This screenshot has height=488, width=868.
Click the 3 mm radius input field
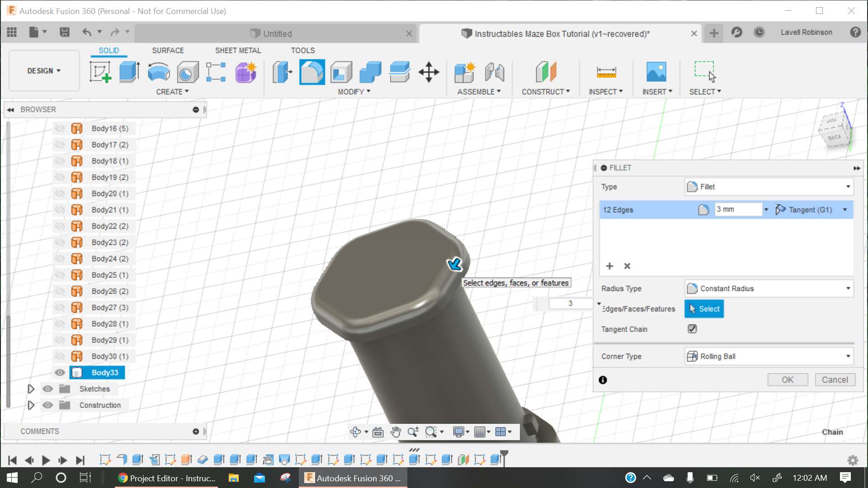click(x=738, y=210)
